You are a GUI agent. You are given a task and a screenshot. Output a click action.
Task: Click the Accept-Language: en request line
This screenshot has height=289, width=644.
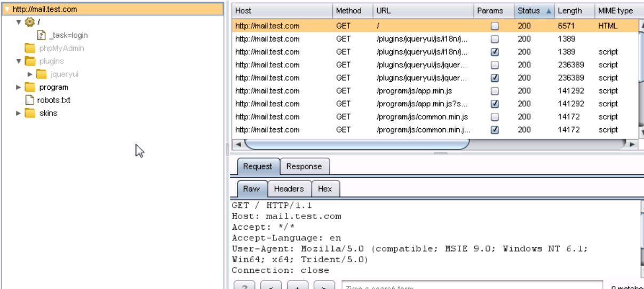click(x=287, y=238)
